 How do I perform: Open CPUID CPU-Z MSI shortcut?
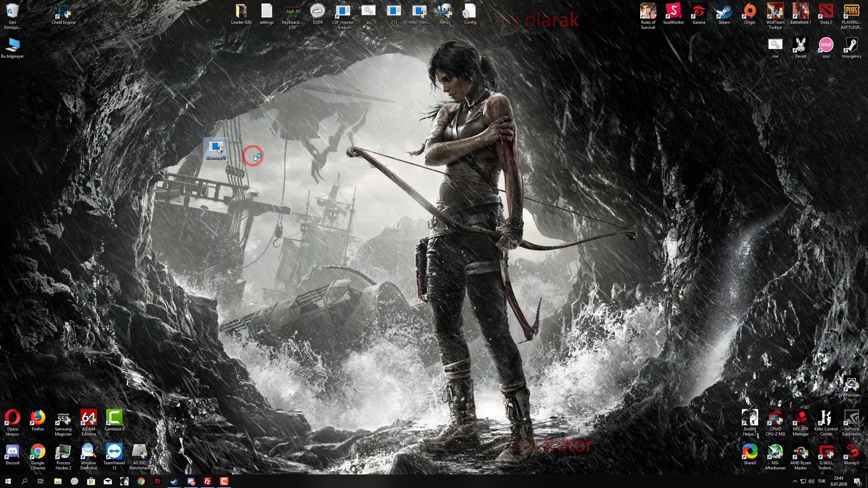click(775, 423)
